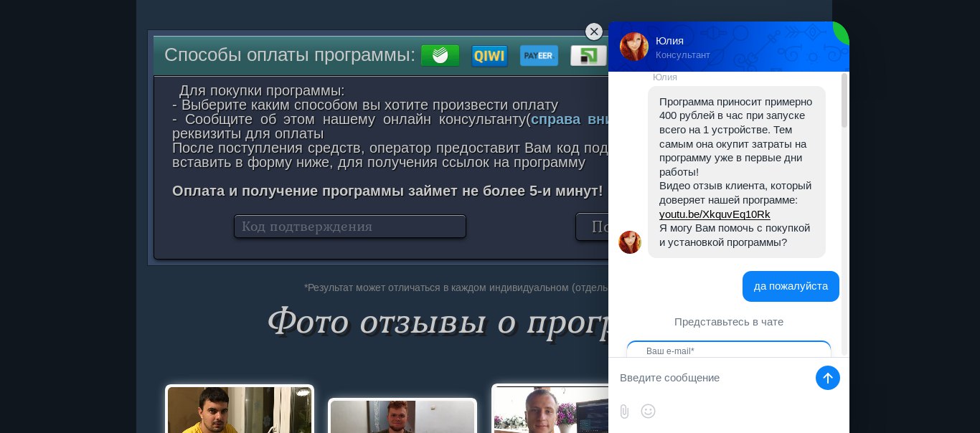Focus the Код подтверждения input field
Viewport: 980px width, 433px height.
[350, 227]
